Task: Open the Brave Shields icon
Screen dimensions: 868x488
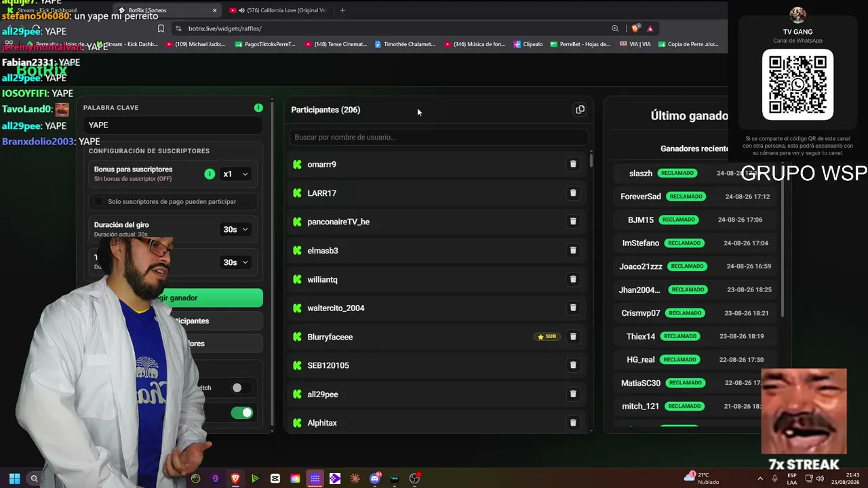Action: (635, 28)
